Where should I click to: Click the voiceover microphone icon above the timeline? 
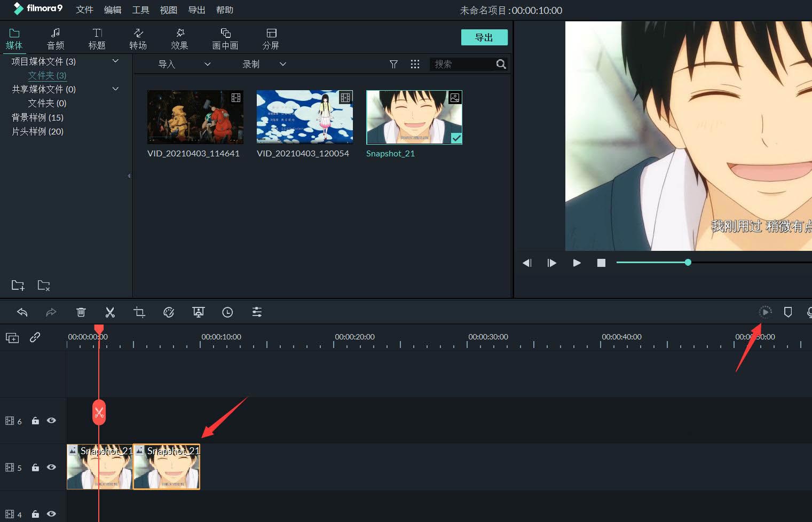[x=809, y=312]
